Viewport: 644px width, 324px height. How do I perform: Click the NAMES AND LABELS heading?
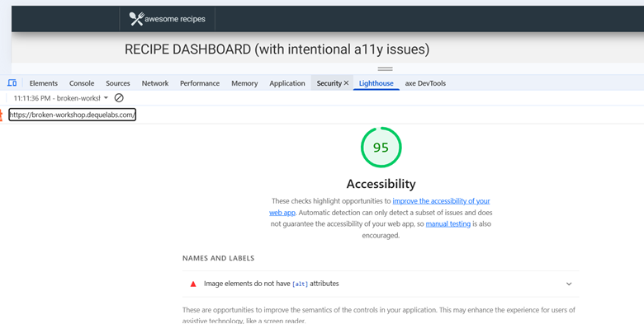pos(218,258)
